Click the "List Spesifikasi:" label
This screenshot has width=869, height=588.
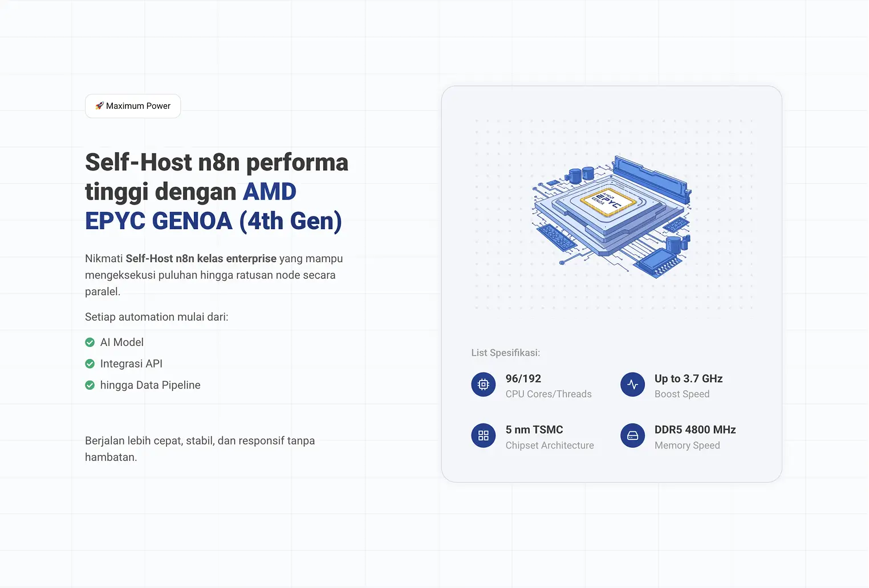click(x=506, y=353)
